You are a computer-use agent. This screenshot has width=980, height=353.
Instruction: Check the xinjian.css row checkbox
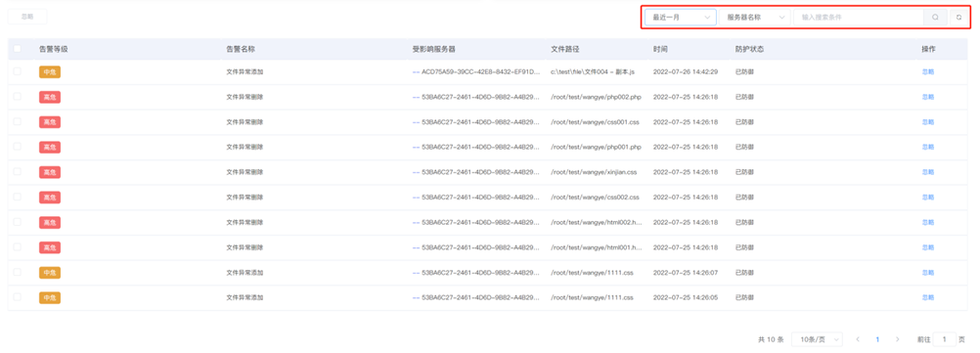pos(17,172)
